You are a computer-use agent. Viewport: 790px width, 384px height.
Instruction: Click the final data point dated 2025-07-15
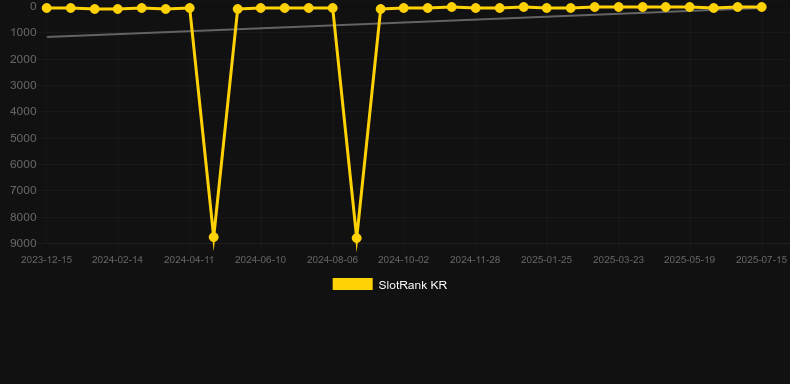tap(761, 7)
